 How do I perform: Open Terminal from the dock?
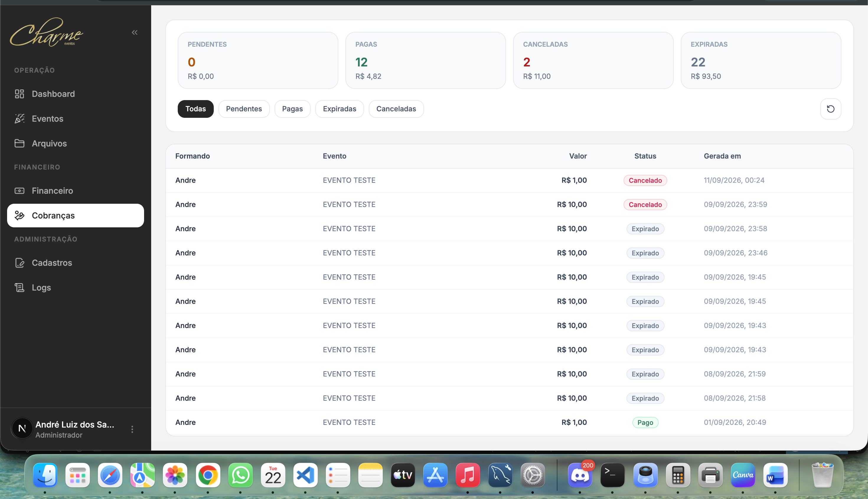point(612,475)
